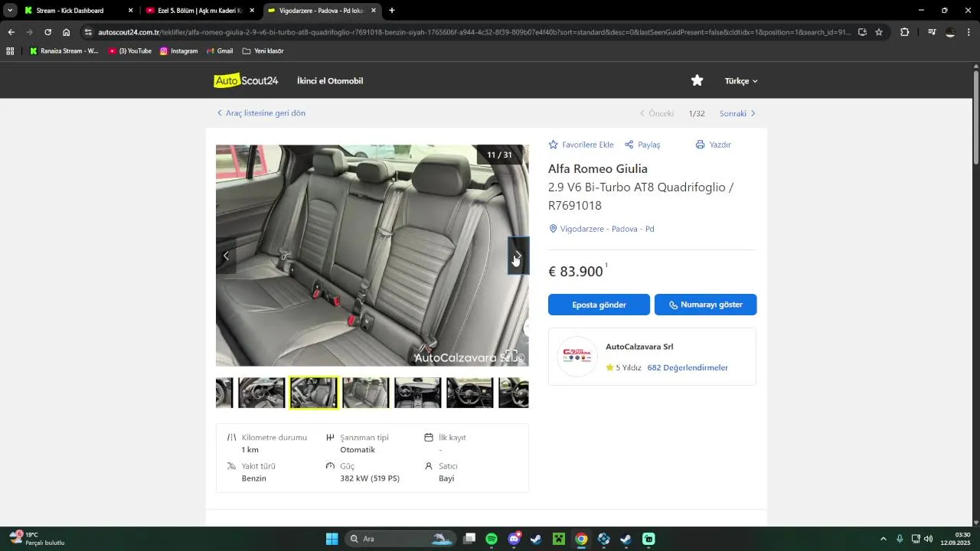Share the listing using Paylaş

[642, 145]
